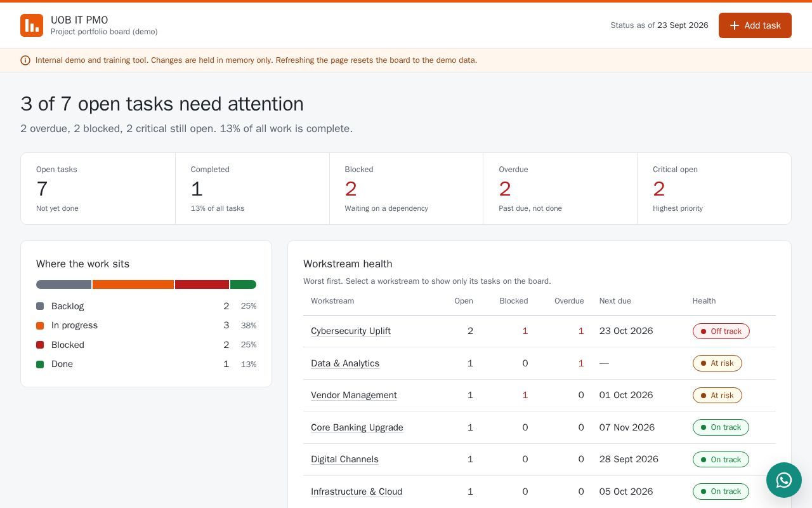Viewport: 812px width, 508px height.
Task: Click the Add task button
Action: click(x=755, y=25)
